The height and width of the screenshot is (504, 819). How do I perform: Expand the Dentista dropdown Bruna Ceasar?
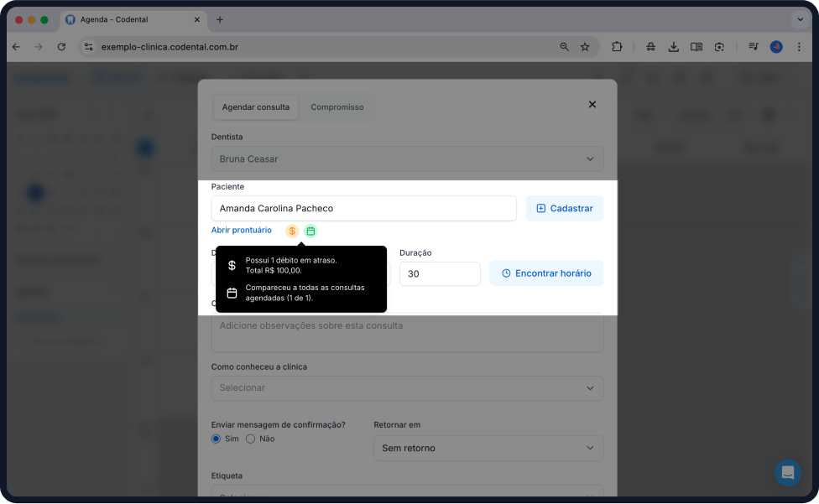point(407,159)
